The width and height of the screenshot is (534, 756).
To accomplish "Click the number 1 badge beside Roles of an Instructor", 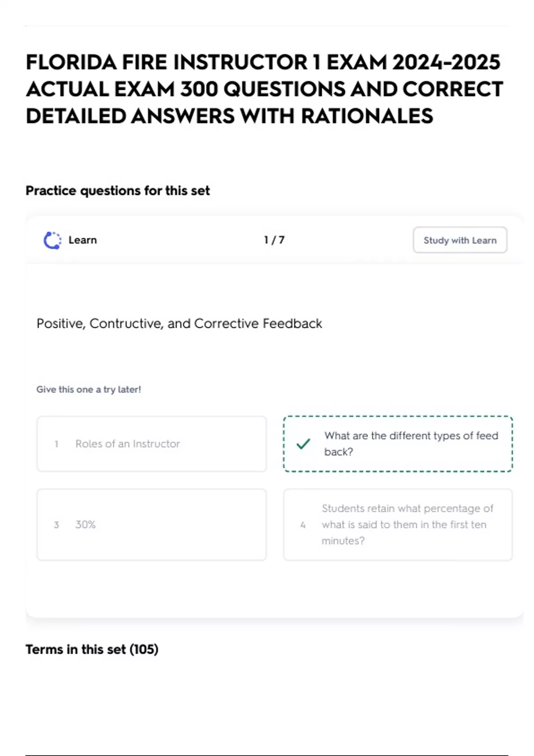I will 57,444.
